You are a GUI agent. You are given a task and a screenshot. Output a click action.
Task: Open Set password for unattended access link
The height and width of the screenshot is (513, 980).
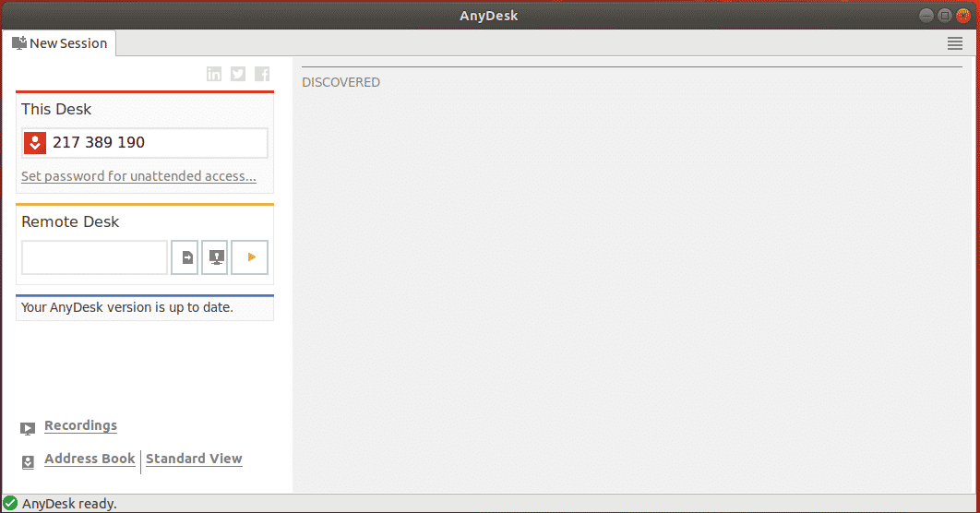138,176
